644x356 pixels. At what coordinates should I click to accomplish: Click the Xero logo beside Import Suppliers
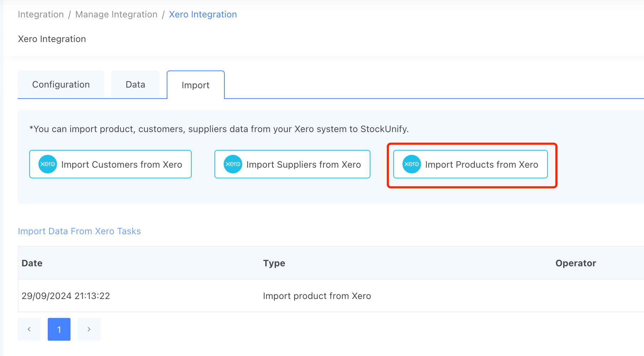point(233,164)
